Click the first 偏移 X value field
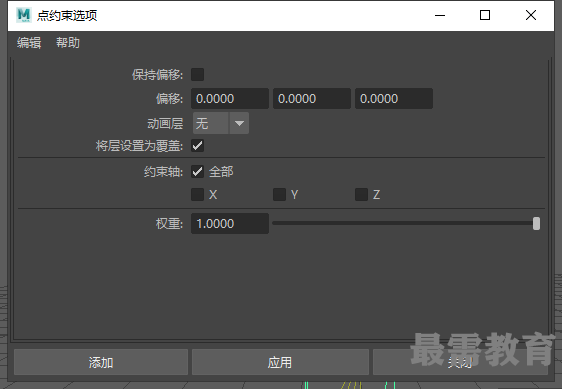 tap(230, 99)
